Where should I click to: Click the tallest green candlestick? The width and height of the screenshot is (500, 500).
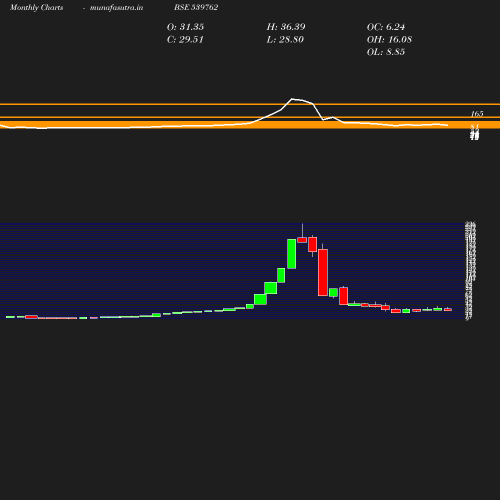pyautogui.click(x=292, y=254)
